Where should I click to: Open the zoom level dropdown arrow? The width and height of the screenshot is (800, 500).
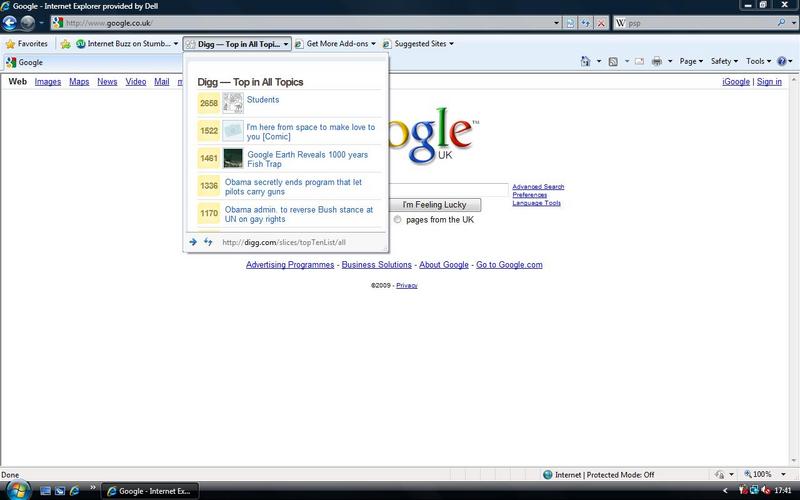(x=783, y=474)
